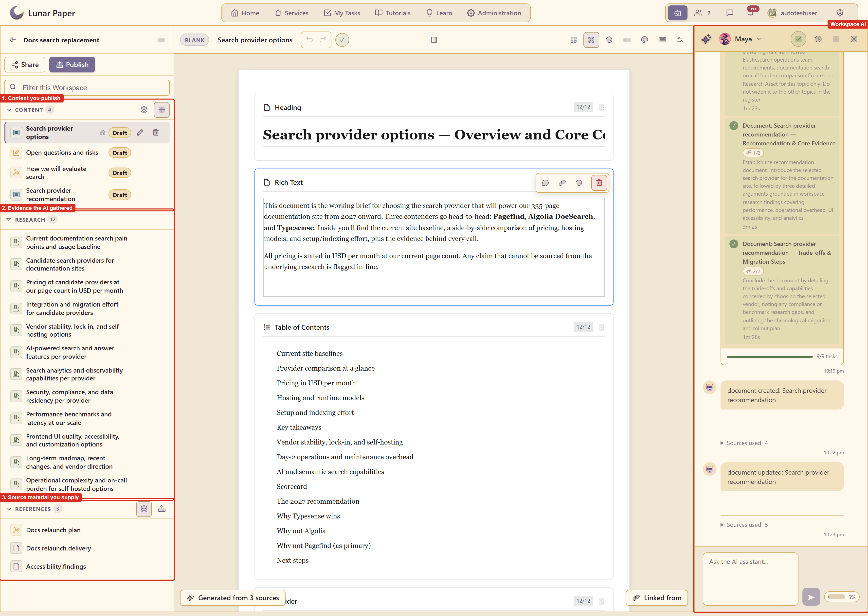Viewport: 868px width, 616px height.
Task: Collapse the REFERENCES section
Action: point(9,509)
